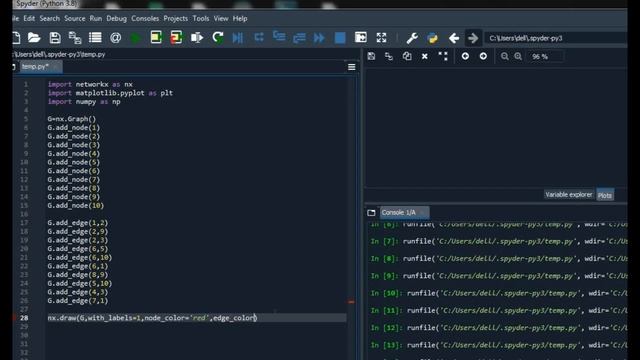Go forward with the right arrow icon
The width and height of the screenshot is (640, 360).
(x=473, y=38)
